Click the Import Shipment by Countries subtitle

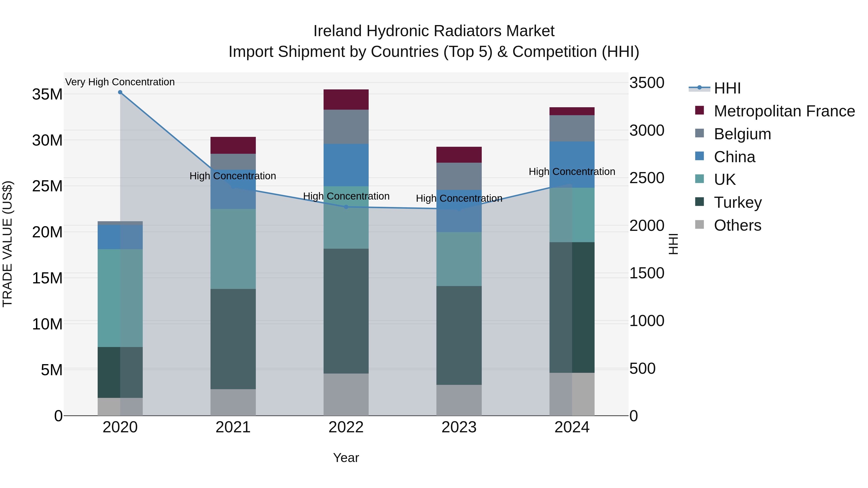434,52
